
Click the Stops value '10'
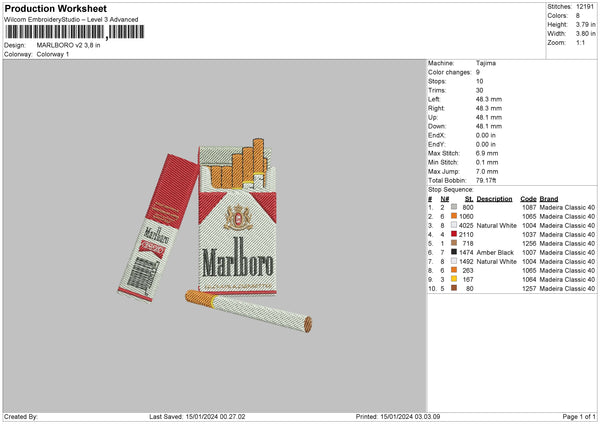479,82
